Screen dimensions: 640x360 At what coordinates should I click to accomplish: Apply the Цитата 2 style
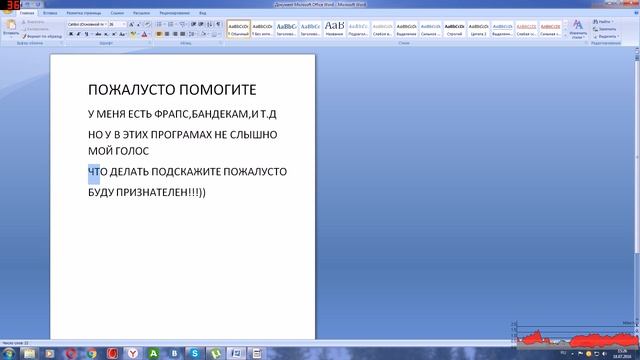[478, 29]
